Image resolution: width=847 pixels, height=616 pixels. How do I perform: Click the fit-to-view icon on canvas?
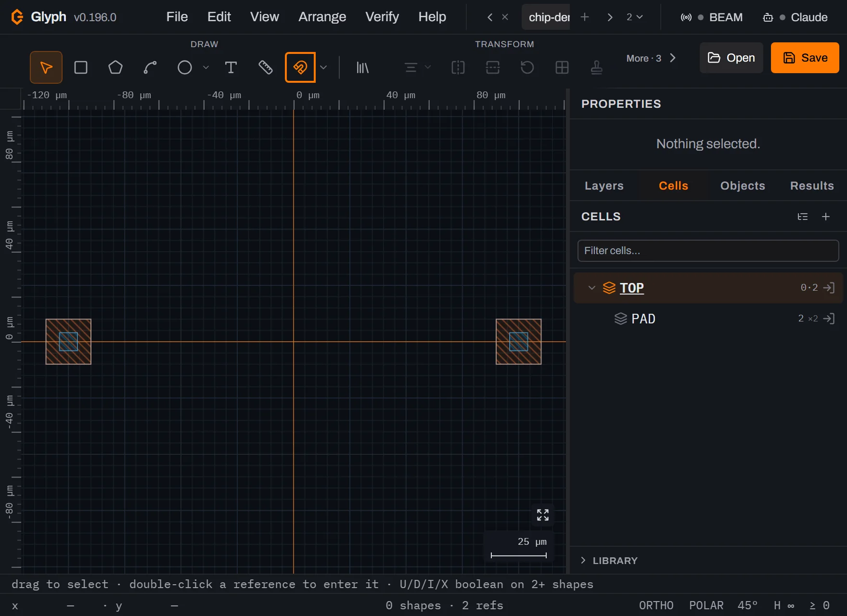[x=543, y=515]
